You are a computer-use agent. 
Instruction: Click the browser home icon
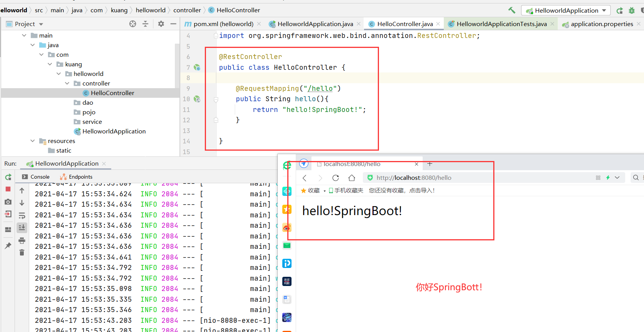coord(352,178)
